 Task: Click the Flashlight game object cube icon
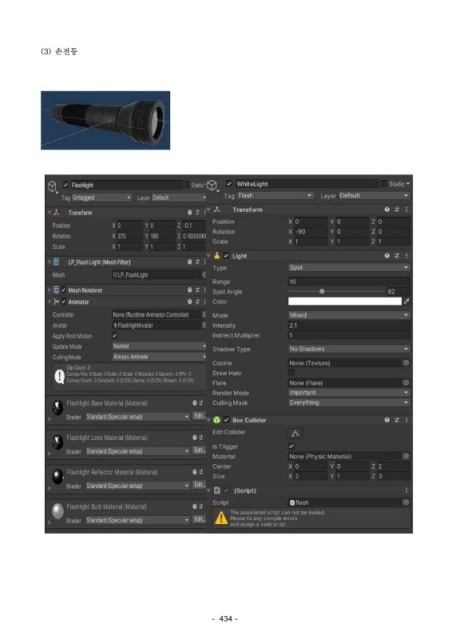click(x=53, y=187)
